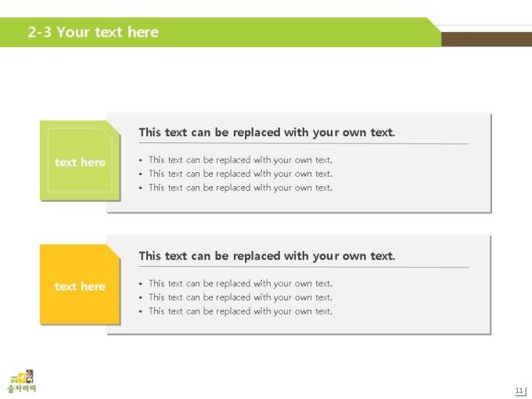Click the divider line under the upper heading
The height and width of the screenshot is (399, 532).
(x=304, y=143)
